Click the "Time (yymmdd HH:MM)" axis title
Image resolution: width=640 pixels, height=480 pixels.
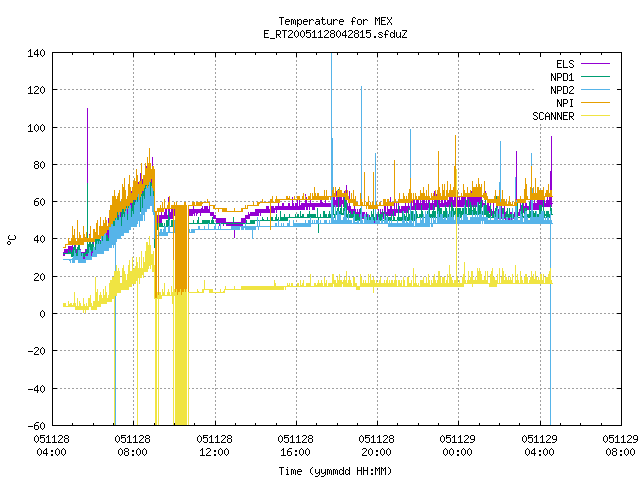[335, 471]
